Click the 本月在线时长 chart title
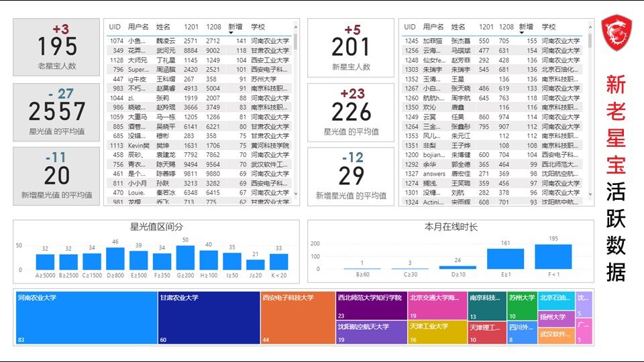The width and height of the screenshot is (644, 362). click(x=451, y=227)
